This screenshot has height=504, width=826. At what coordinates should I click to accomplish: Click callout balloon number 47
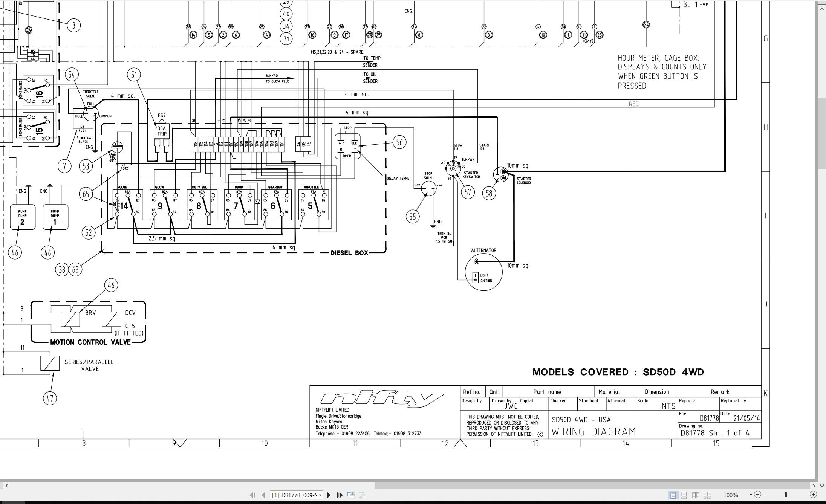click(50, 398)
